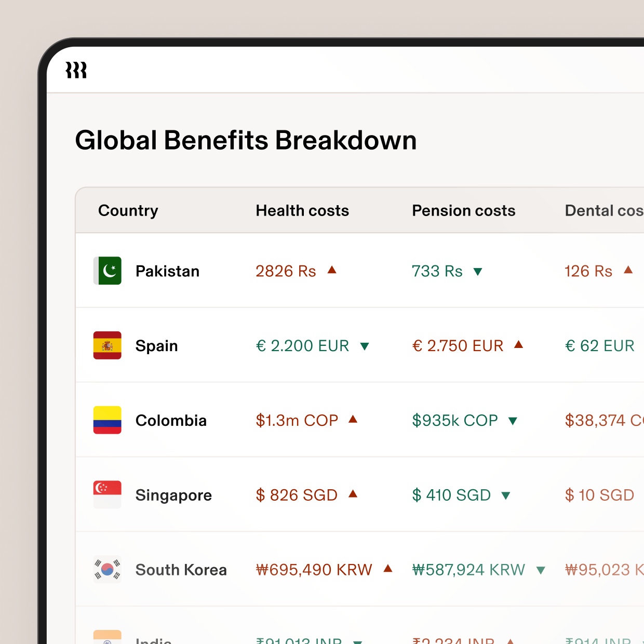The width and height of the screenshot is (644, 644).
Task: Expand the down arrow beside South Korea's pension costs
Action: [542, 570]
